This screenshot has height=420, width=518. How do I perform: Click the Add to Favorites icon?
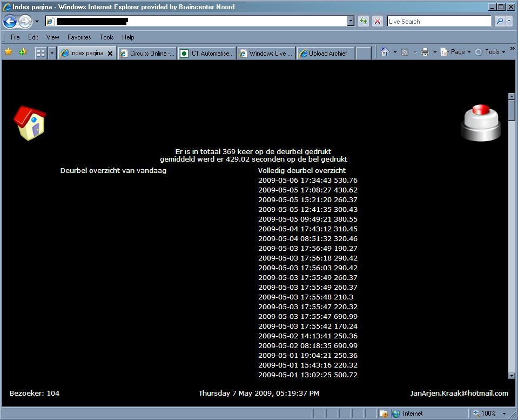pos(23,52)
